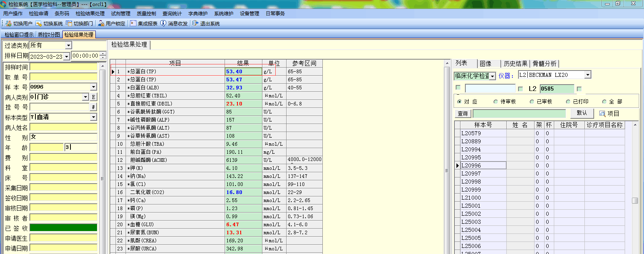Click the result table's scroll-up arrow

(447, 64)
